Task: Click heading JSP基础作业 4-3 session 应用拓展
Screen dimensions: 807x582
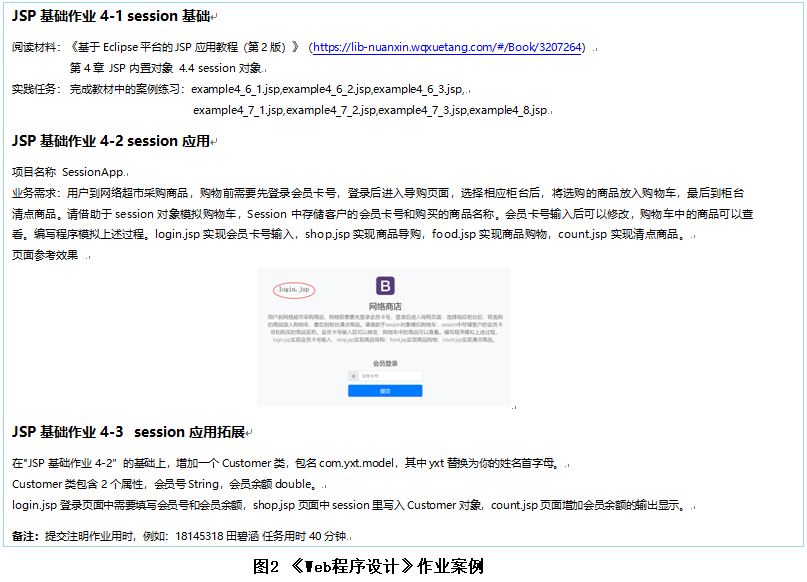Action: pyautogui.click(x=128, y=432)
